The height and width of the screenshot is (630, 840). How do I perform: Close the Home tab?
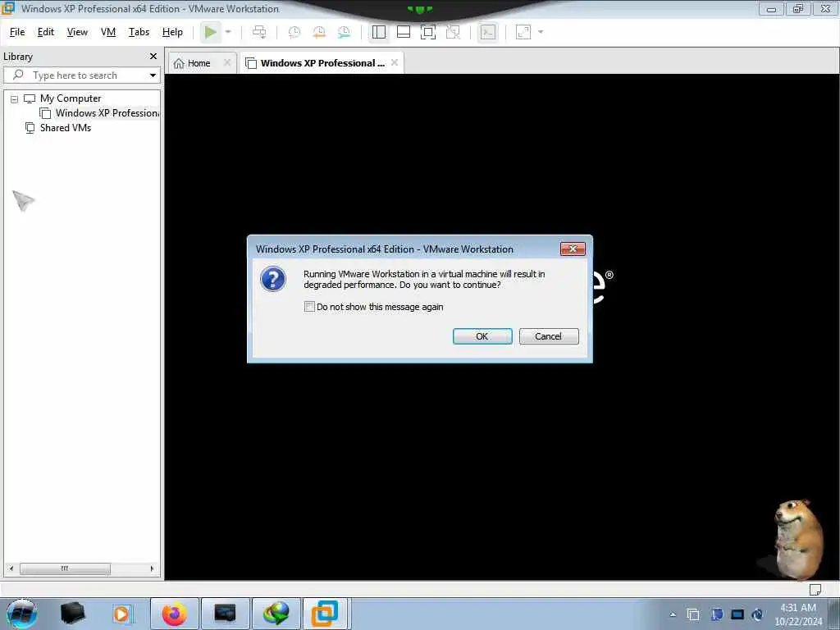pos(227,62)
